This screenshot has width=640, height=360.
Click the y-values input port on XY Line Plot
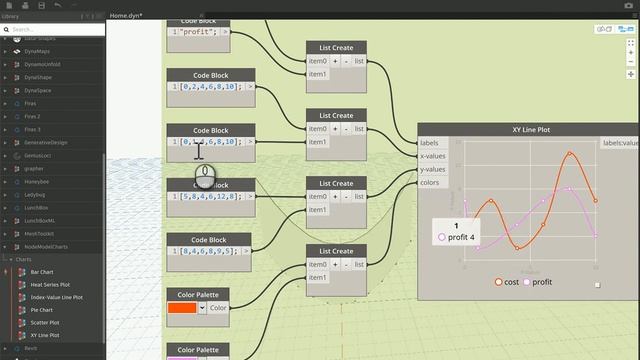433,169
